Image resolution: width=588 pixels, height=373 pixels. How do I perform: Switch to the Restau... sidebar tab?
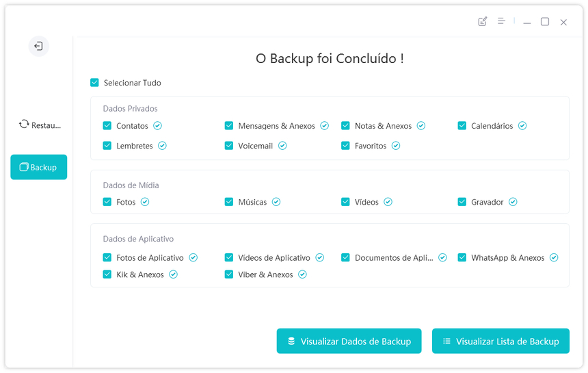(x=40, y=125)
